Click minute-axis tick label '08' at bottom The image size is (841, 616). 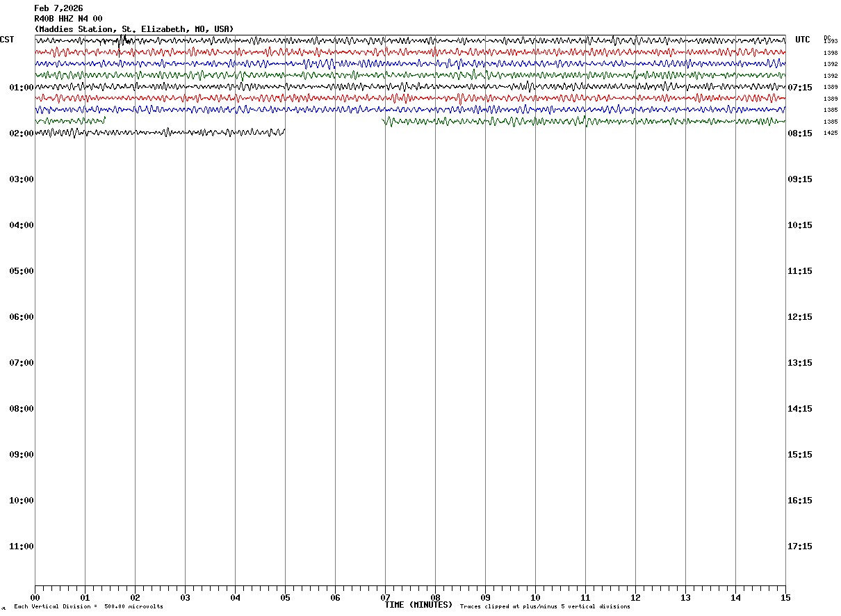coord(435,598)
